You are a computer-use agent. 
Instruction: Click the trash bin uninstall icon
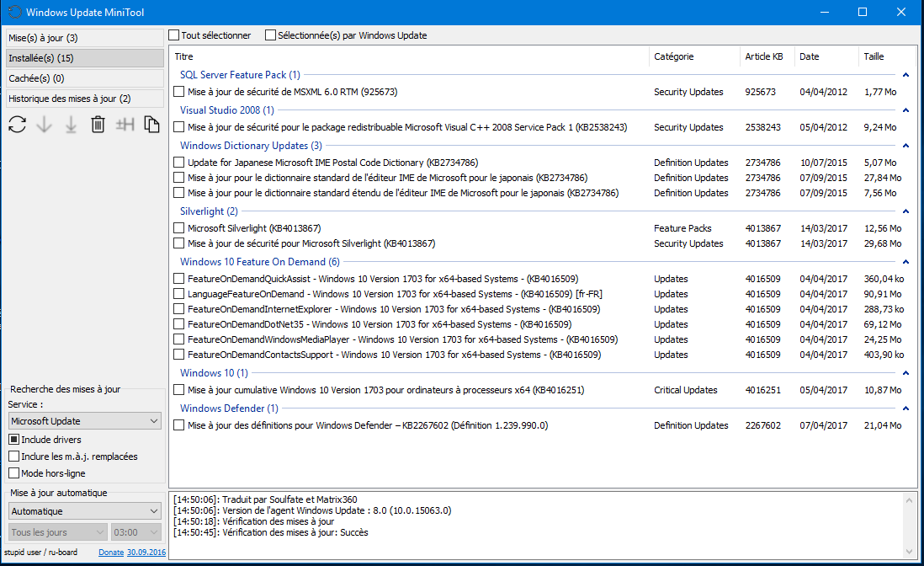98,125
